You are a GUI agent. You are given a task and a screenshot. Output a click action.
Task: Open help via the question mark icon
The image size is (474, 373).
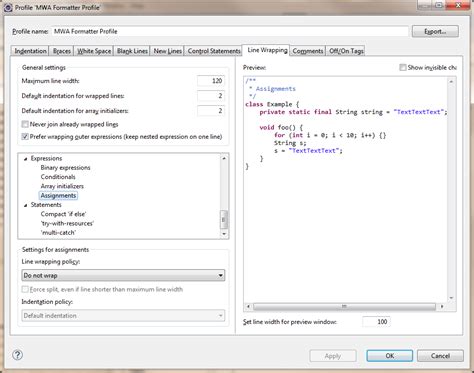point(18,355)
